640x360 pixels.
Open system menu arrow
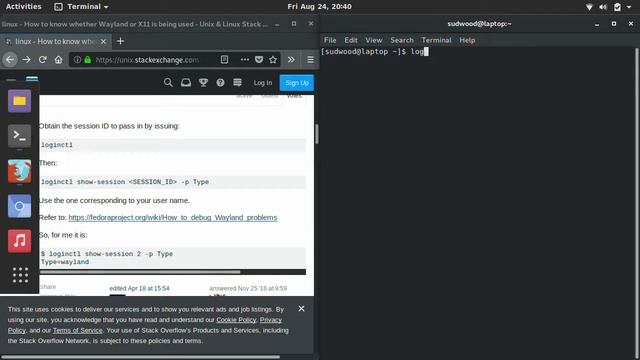[629, 7]
